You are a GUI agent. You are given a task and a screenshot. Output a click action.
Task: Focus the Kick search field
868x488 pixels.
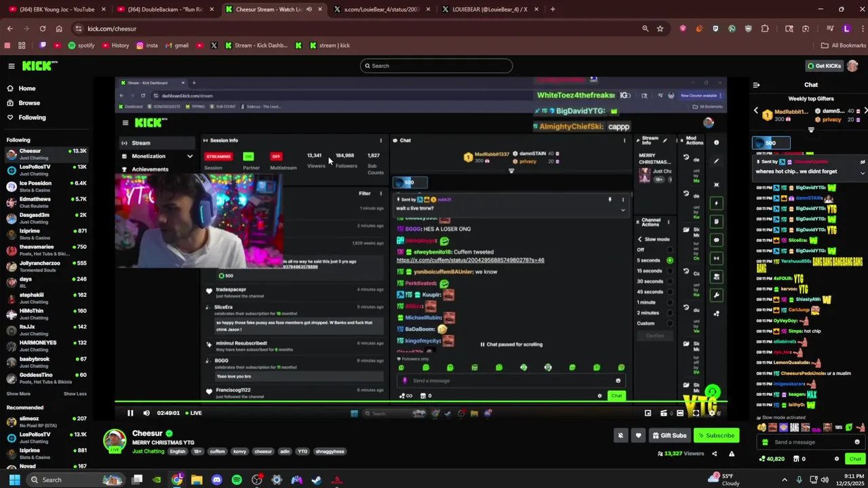(436, 66)
